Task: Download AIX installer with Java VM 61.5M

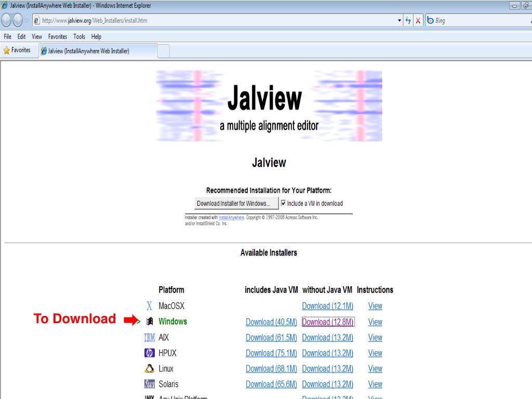Action: pyautogui.click(x=271, y=338)
